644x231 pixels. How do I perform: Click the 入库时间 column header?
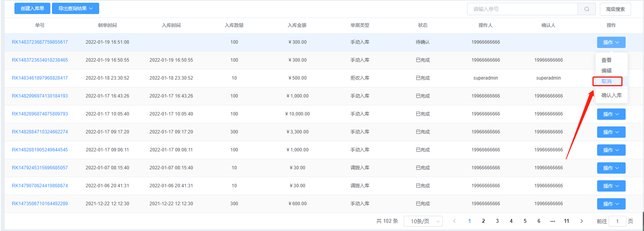click(x=171, y=25)
